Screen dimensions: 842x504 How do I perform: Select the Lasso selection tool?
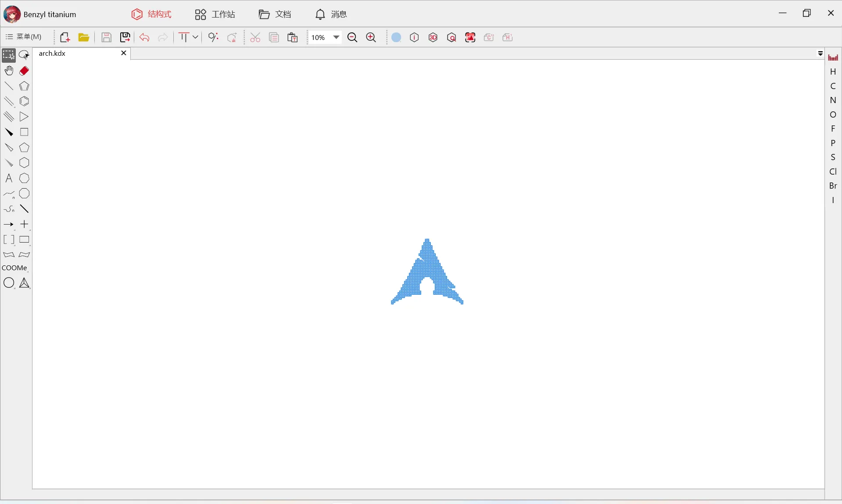tap(24, 55)
